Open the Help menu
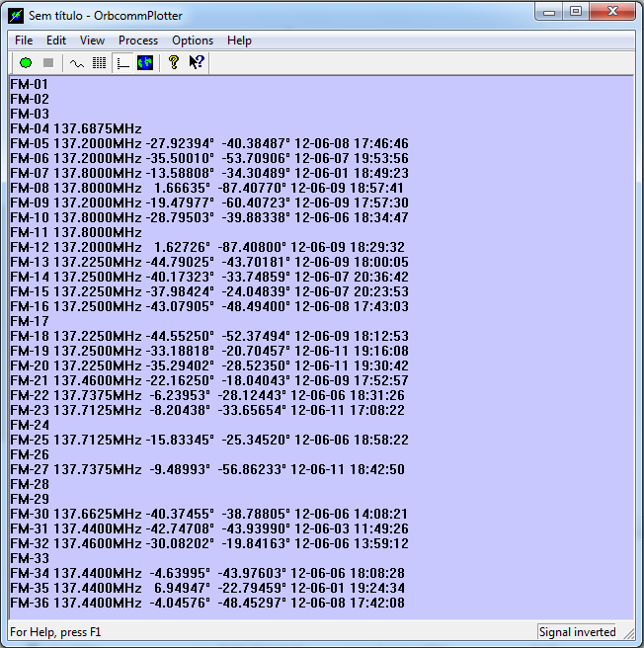Viewport: 644px width, 648px height. [x=239, y=40]
